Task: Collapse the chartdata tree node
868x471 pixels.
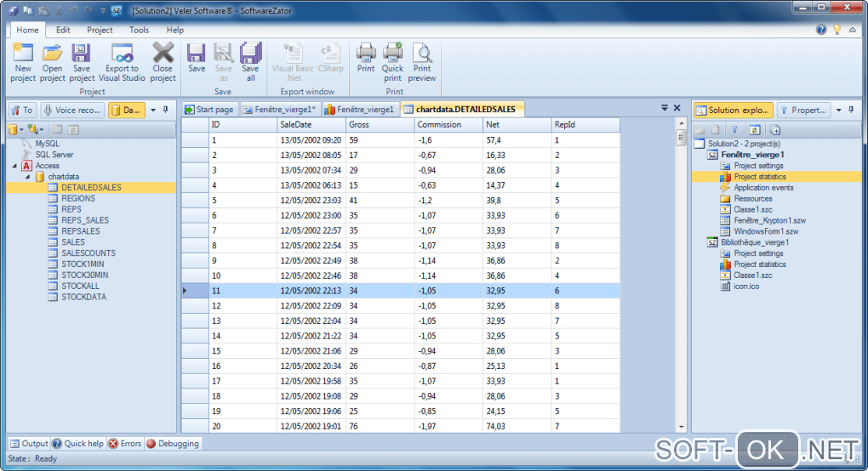Action: pos(28,176)
